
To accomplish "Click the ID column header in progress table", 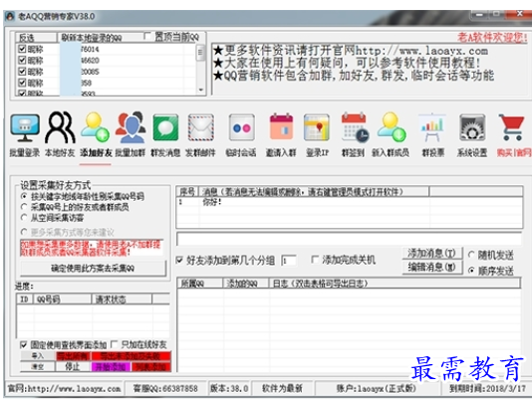I will point(25,300).
